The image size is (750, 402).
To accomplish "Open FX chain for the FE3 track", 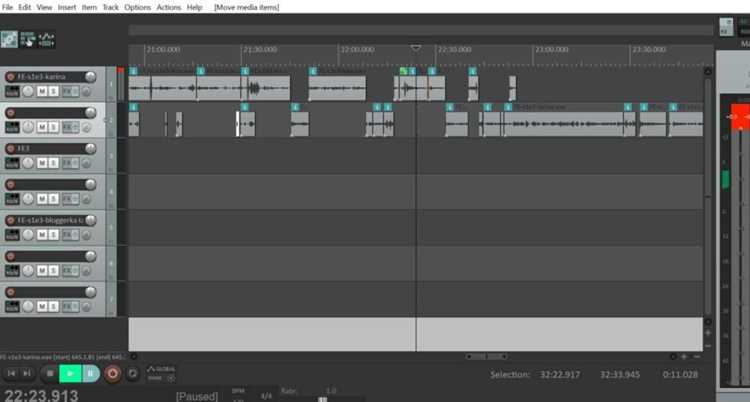I will tap(68, 163).
